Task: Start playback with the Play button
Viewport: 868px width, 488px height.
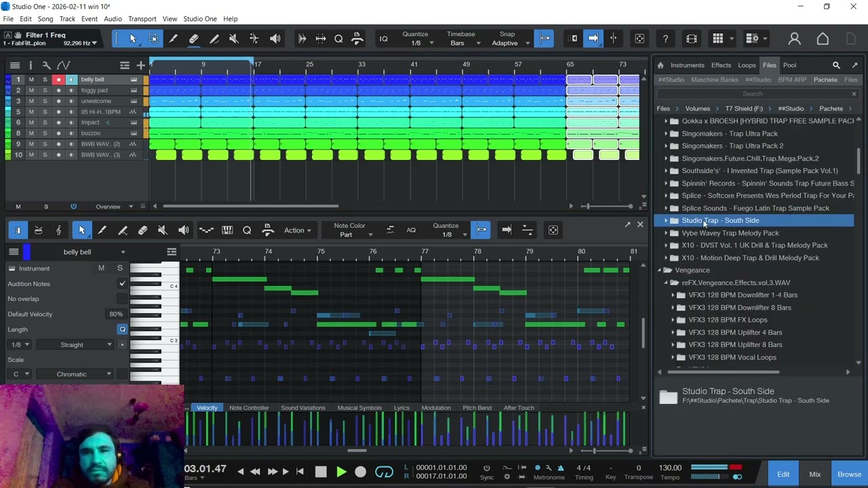Action: (x=341, y=472)
